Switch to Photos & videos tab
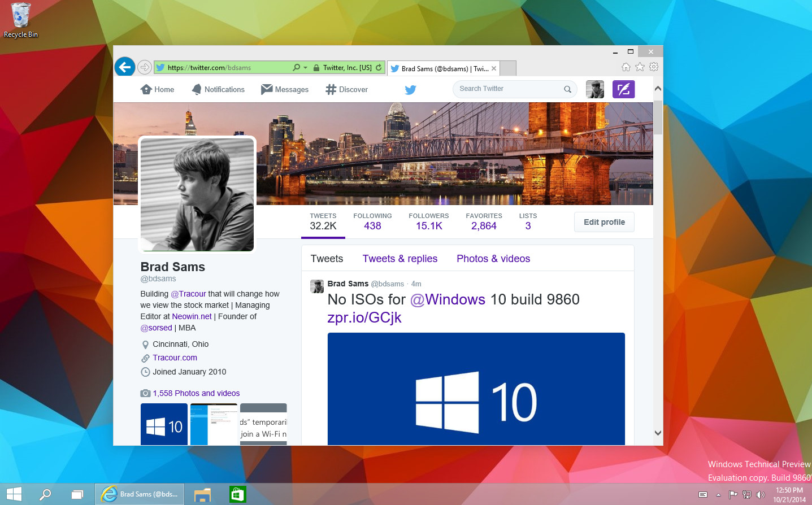Viewport: 812px width, 505px height. [493, 259]
